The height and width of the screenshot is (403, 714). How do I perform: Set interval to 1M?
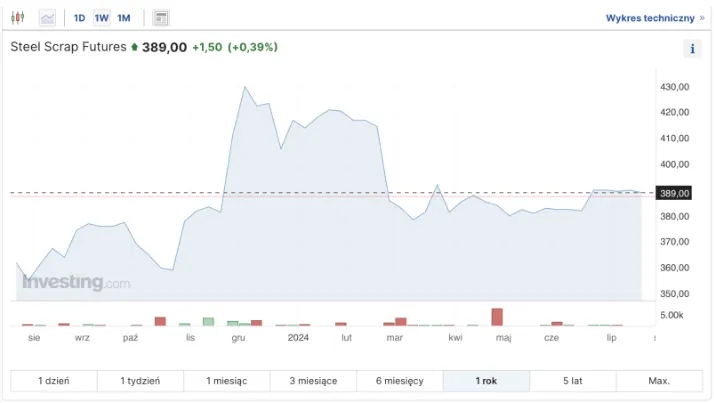coord(124,18)
